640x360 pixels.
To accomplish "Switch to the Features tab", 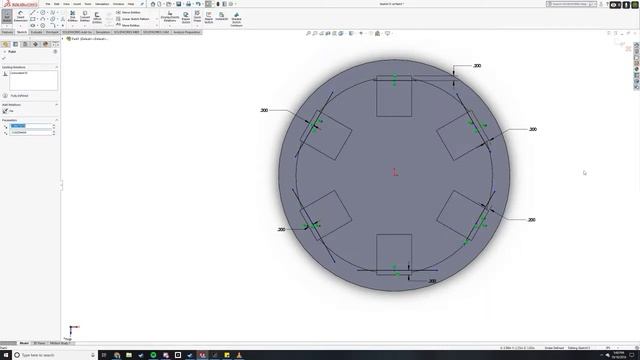I will pyautogui.click(x=7, y=32).
